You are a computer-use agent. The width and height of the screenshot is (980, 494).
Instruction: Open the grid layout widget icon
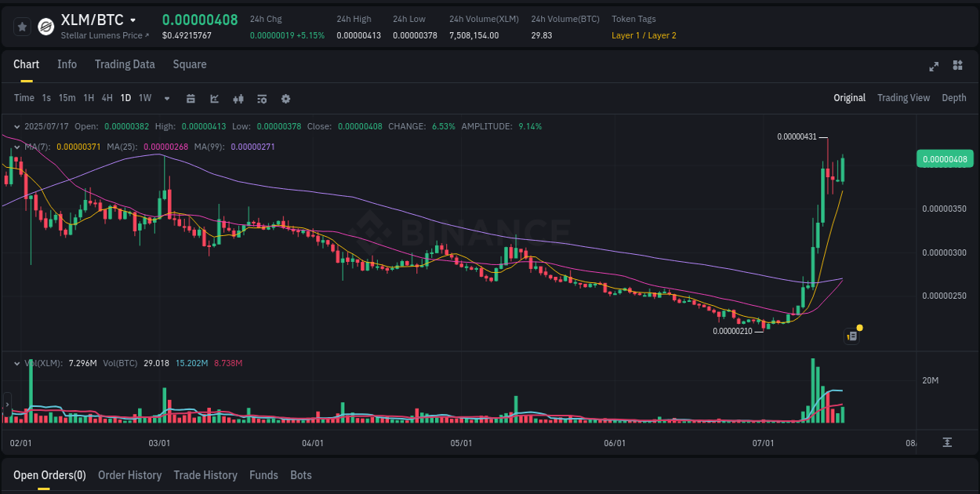tap(956, 67)
